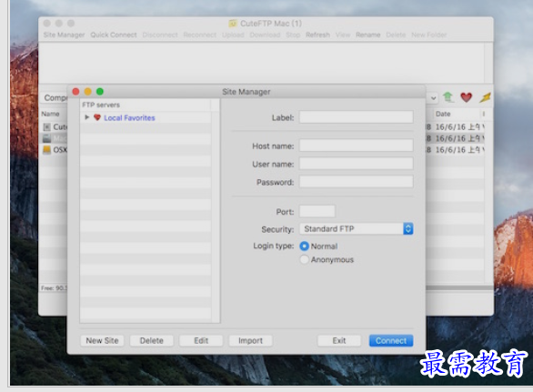The height and width of the screenshot is (392, 533).
Task: Click the lightning bolt quick connect icon
Action: (x=486, y=97)
